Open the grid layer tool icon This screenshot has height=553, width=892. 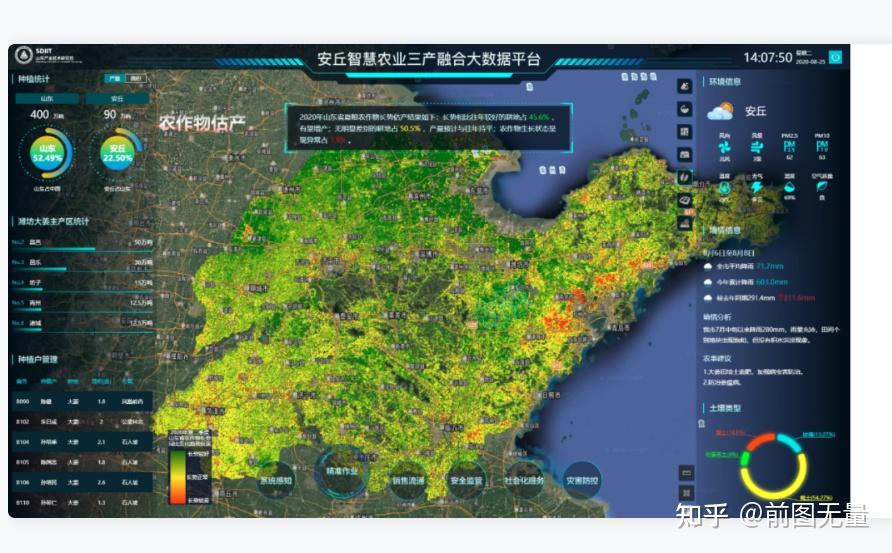coord(685,131)
